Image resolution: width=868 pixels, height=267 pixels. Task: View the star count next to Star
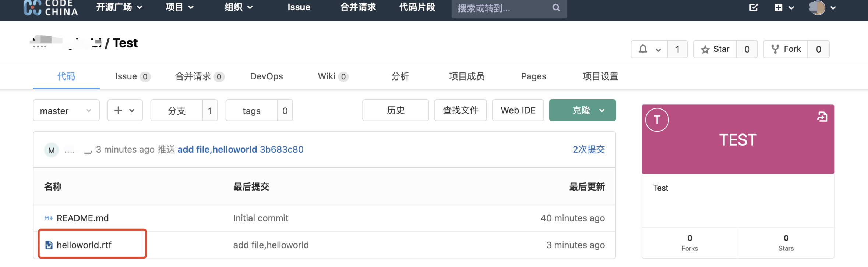pyautogui.click(x=747, y=49)
